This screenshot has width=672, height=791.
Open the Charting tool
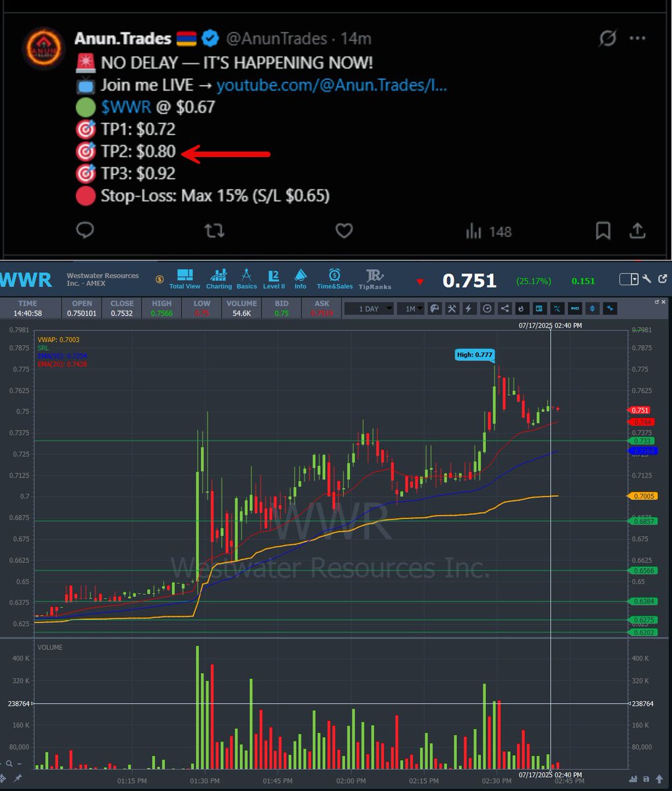pos(219,279)
